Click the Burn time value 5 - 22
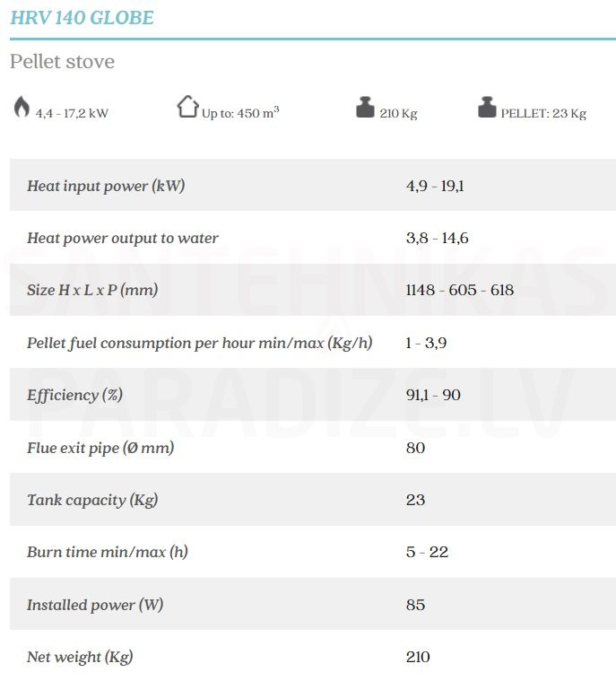The image size is (616, 681). pyautogui.click(x=427, y=552)
